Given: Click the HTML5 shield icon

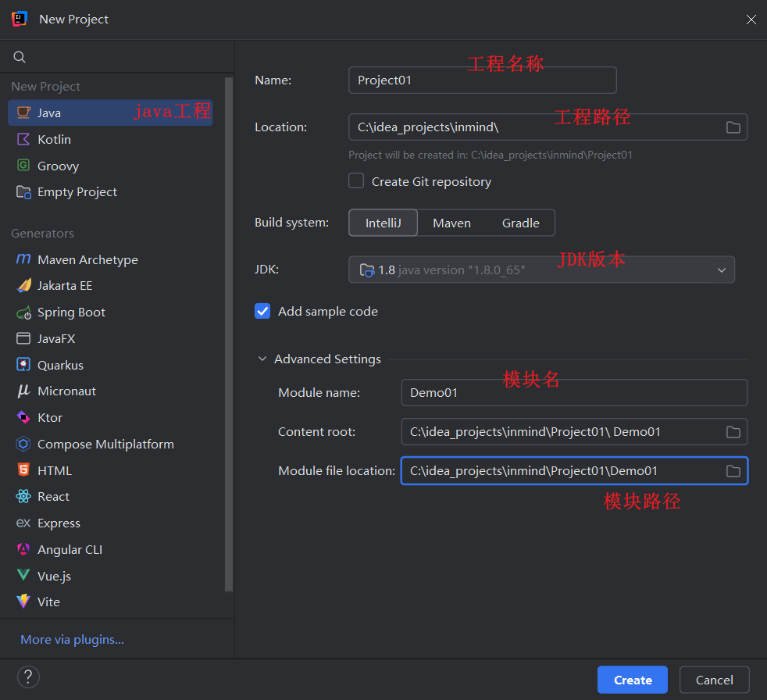Looking at the screenshot, I should tap(23, 470).
